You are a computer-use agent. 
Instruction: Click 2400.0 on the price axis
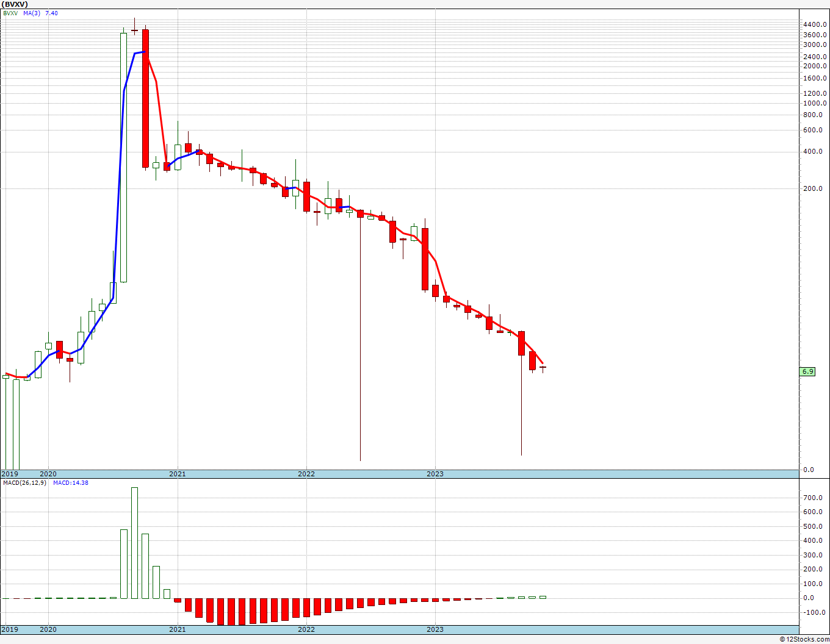click(x=815, y=57)
